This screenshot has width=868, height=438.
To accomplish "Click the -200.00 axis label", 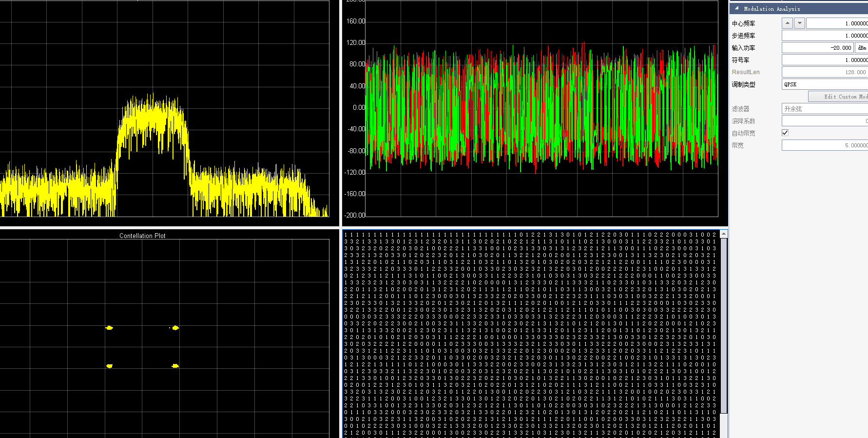I will (x=355, y=215).
